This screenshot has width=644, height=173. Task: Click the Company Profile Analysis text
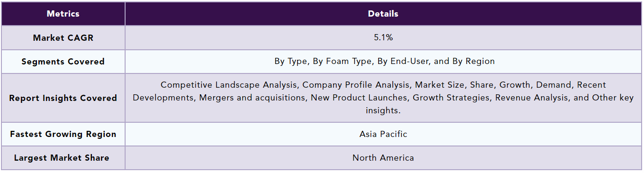(x=356, y=85)
